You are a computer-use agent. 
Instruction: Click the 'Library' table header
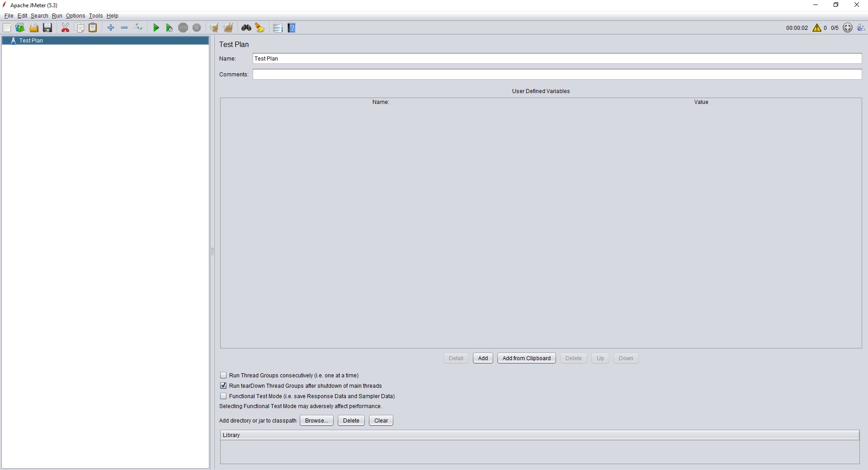click(x=540, y=435)
